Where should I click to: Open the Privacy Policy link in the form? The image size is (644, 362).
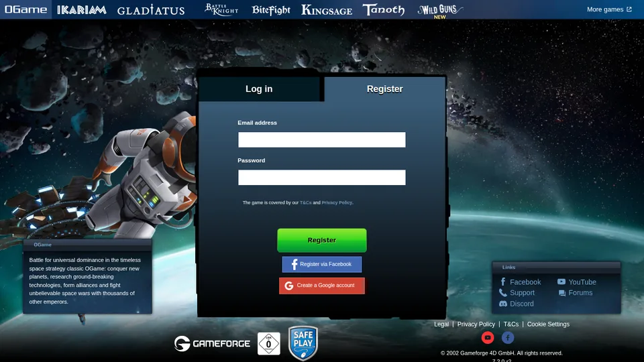[x=337, y=202]
